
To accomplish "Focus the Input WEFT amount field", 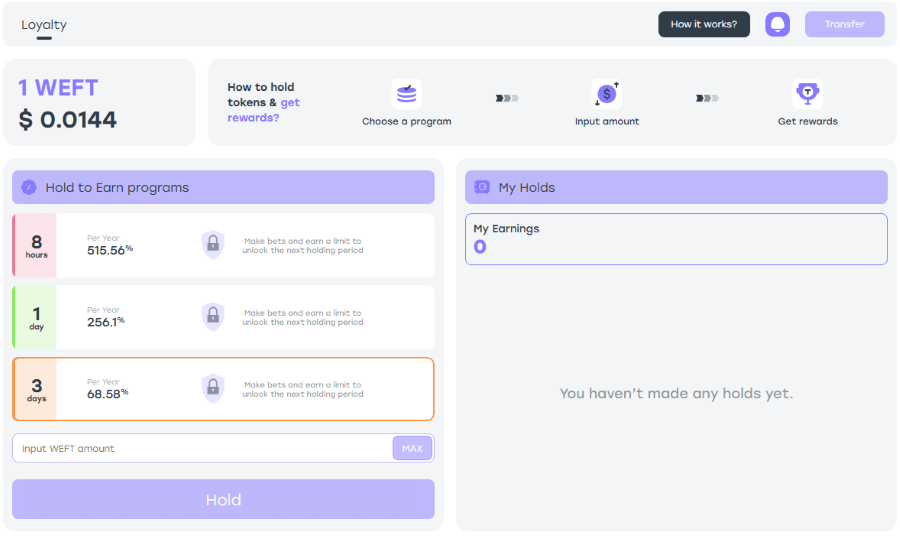I will [200, 448].
